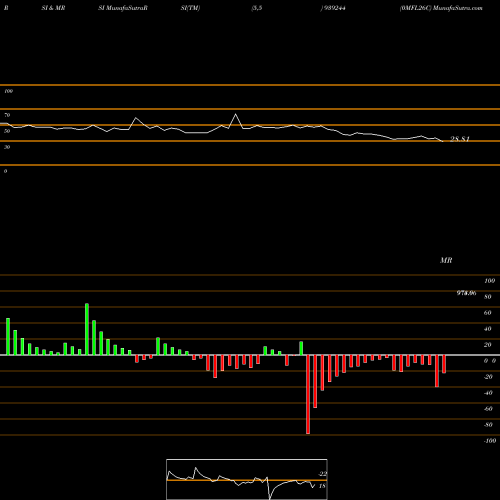Click the '80' label on MR axis
The height and width of the screenshot is (500, 500).
[488, 297]
